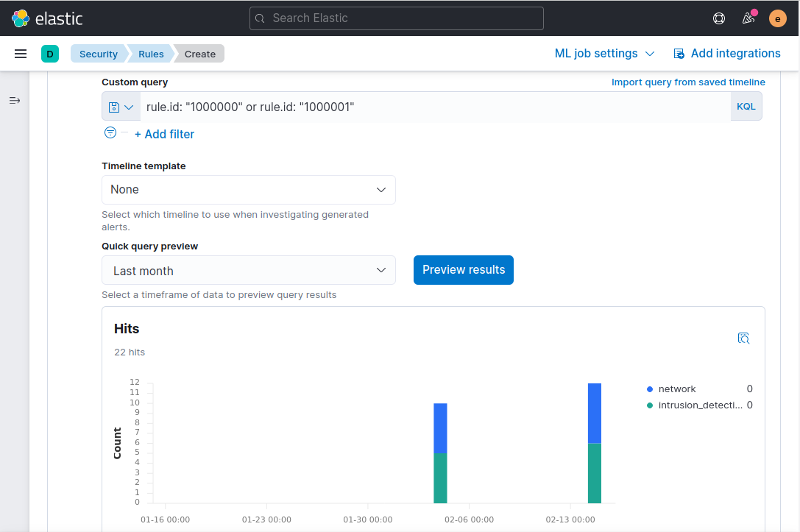800x532 pixels.
Task: Click the '02-13 00:00' axis label
Action: (570, 519)
